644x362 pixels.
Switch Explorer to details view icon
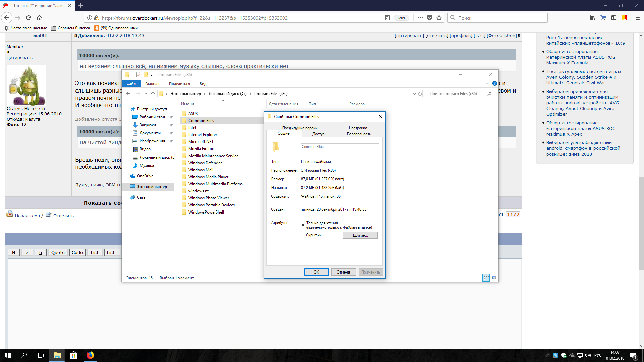click(x=486, y=278)
